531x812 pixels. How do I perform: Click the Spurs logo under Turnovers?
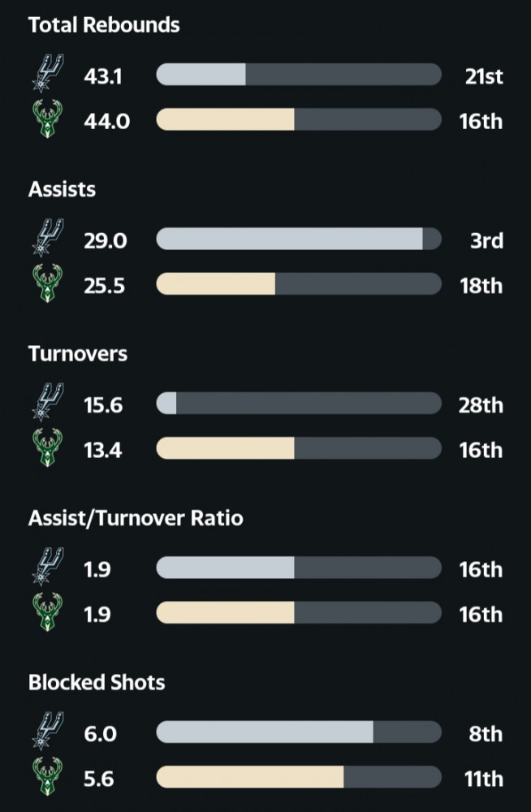(x=47, y=404)
